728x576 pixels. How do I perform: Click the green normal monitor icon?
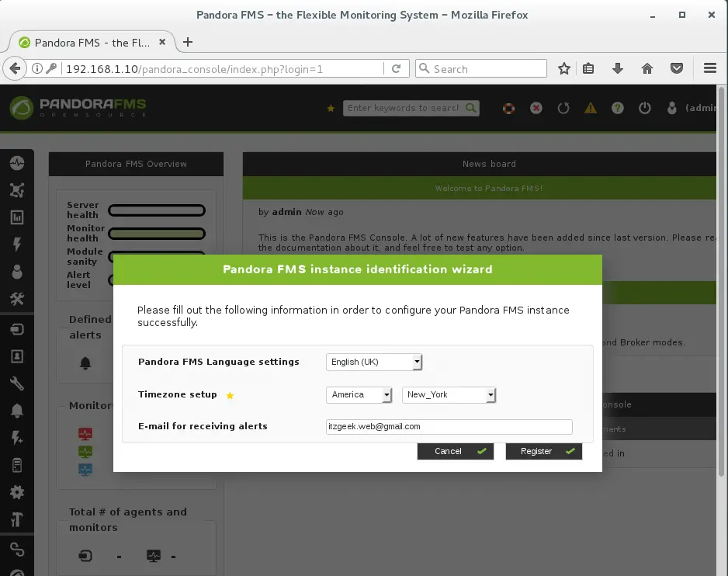(x=85, y=452)
